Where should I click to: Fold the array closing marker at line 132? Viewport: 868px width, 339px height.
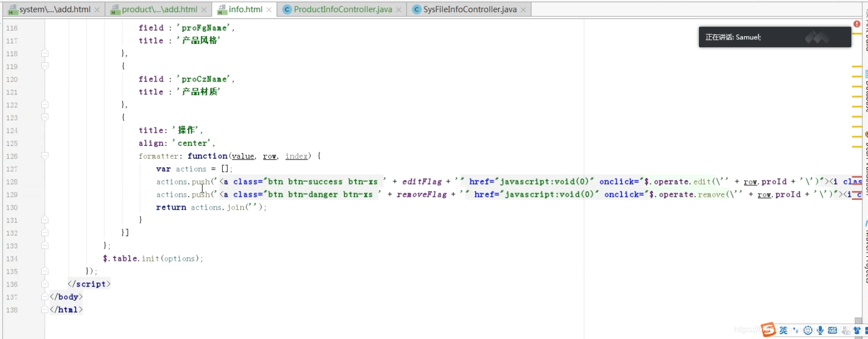(45, 232)
